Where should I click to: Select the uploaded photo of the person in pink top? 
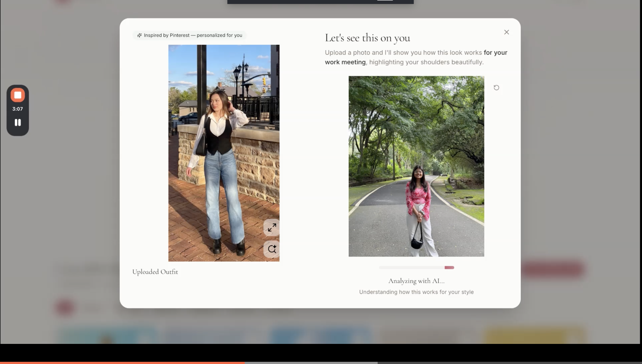tap(416, 166)
